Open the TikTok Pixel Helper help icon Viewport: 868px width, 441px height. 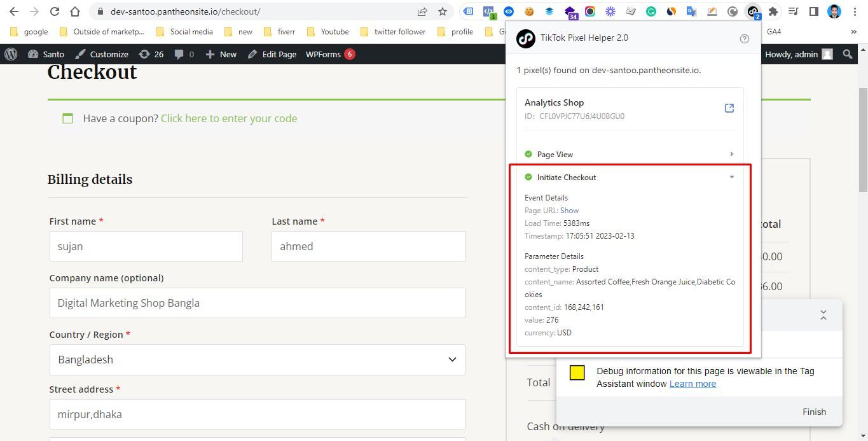[745, 38]
